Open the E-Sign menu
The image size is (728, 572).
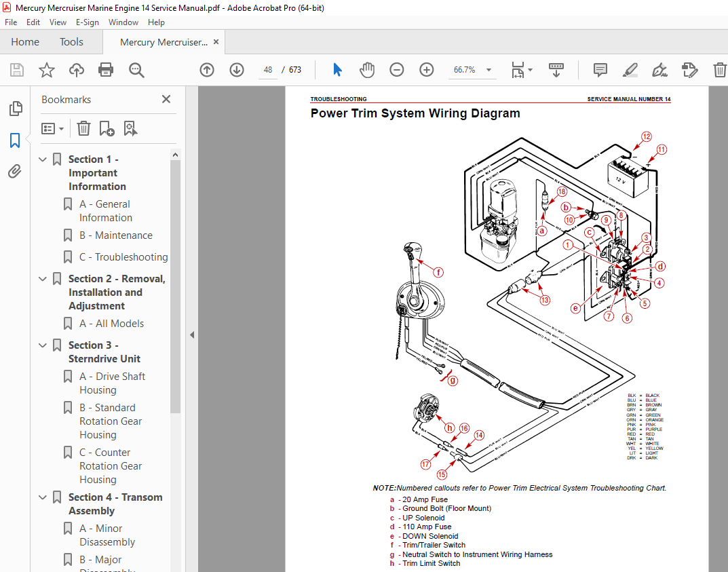click(88, 22)
